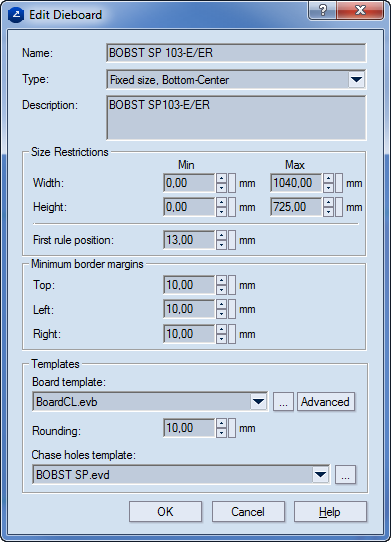Viewport: 391px width, 542px height.
Task: Open the Type dropdown list
Action: (x=356, y=80)
